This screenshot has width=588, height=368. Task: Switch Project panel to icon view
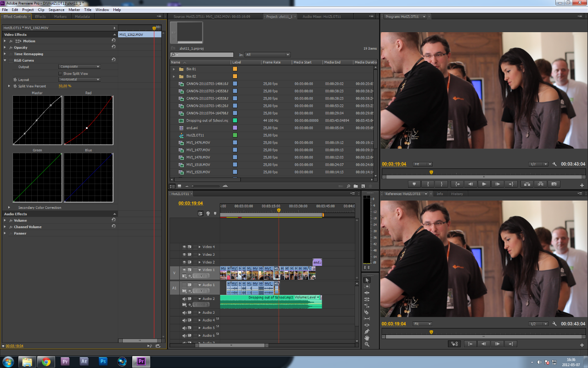179,186
